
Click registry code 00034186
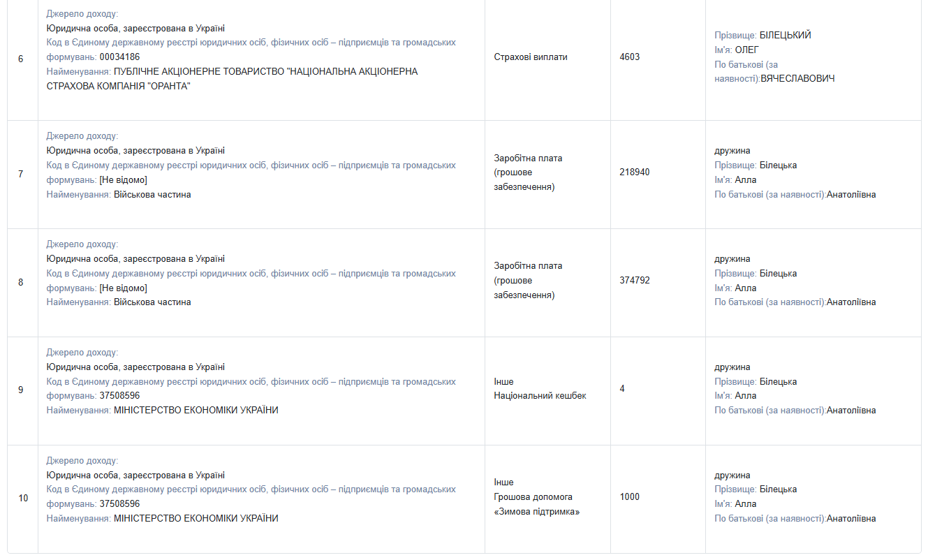pyautogui.click(x=119, y=57)
